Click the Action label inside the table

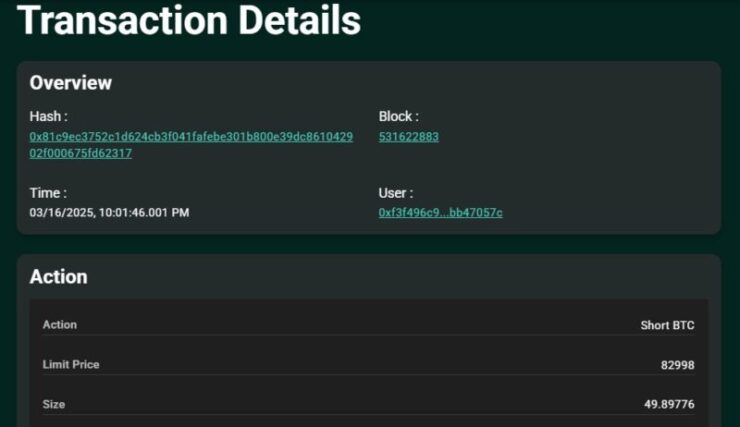pos(60,325)
